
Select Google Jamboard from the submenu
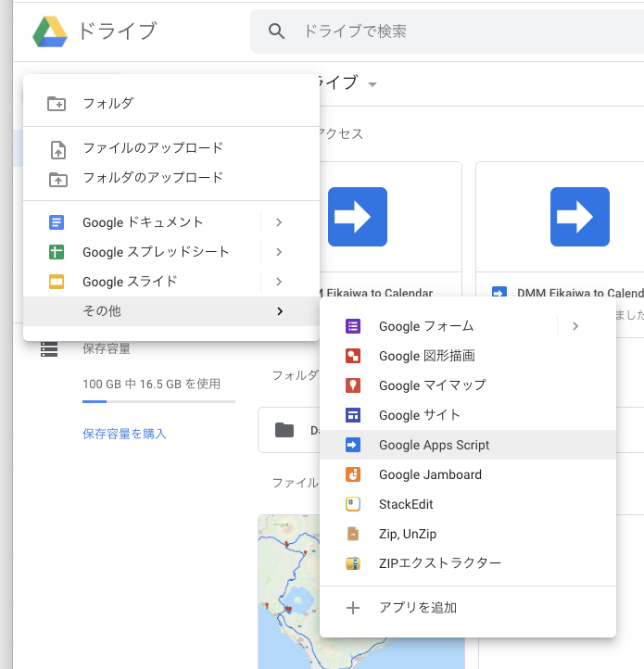(x=468, y=474)
